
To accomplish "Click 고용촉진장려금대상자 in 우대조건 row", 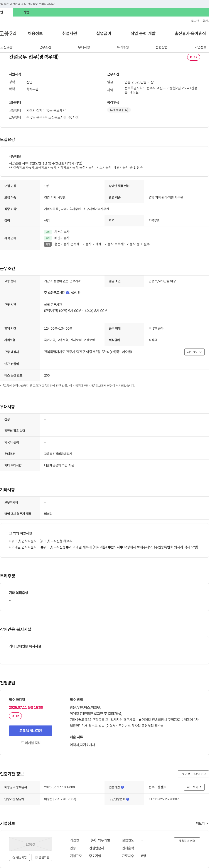I will [58, 454].
